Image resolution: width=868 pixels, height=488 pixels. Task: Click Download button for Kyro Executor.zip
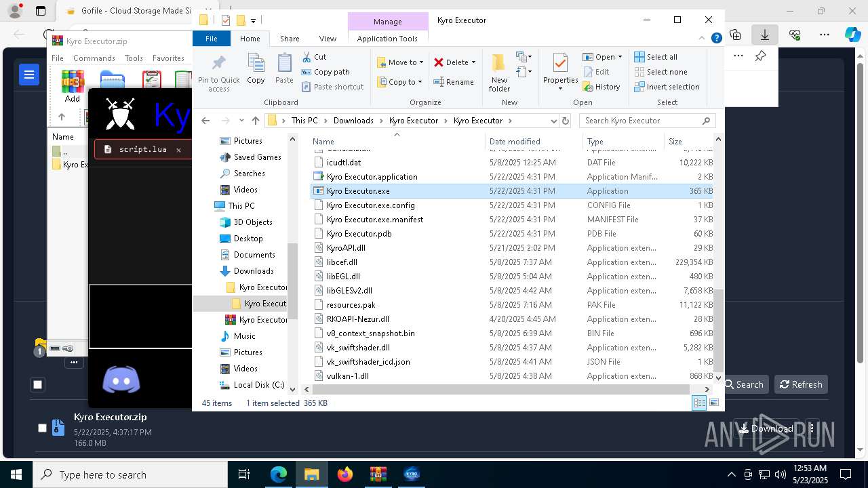[x=766, y=428]
